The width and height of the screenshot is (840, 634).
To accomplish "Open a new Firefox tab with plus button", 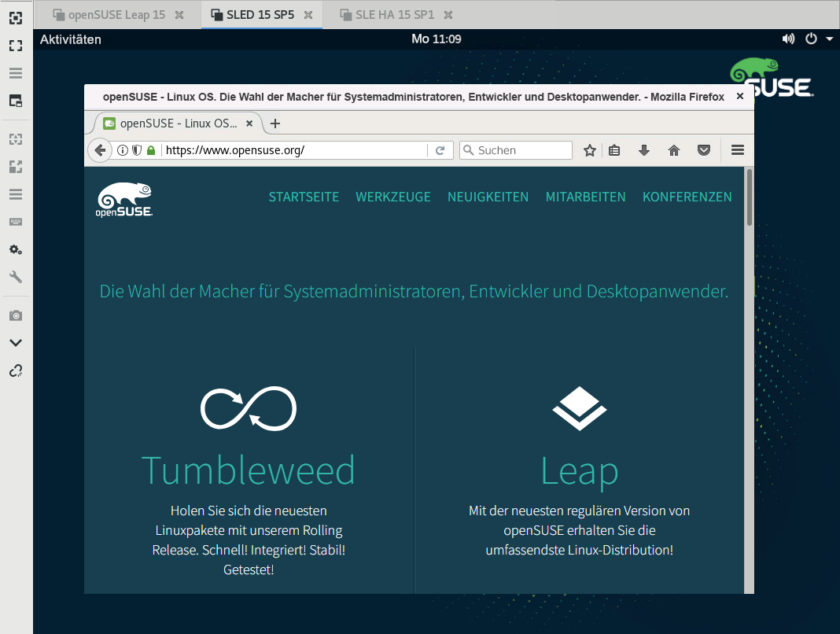I will [275, 123].
